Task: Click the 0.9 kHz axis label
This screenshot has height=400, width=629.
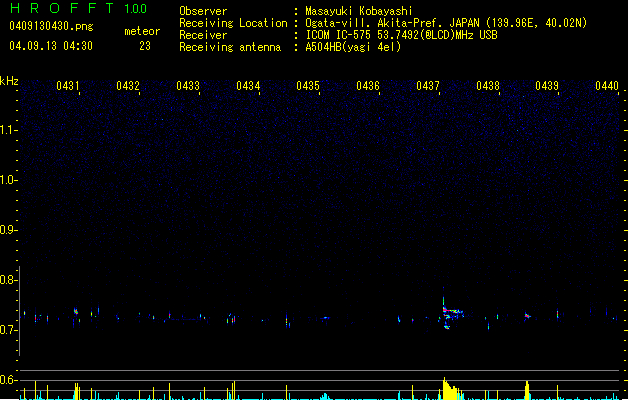Action: pyautogui.click(x=9, y=230)
